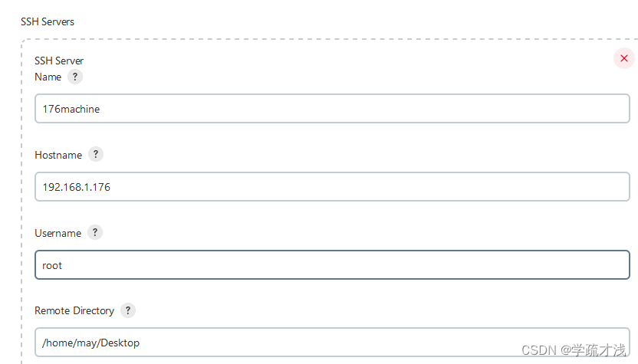Click the Hostname label text
The height and width of the screenshot is (364, 638).
(x=58, y=155)
